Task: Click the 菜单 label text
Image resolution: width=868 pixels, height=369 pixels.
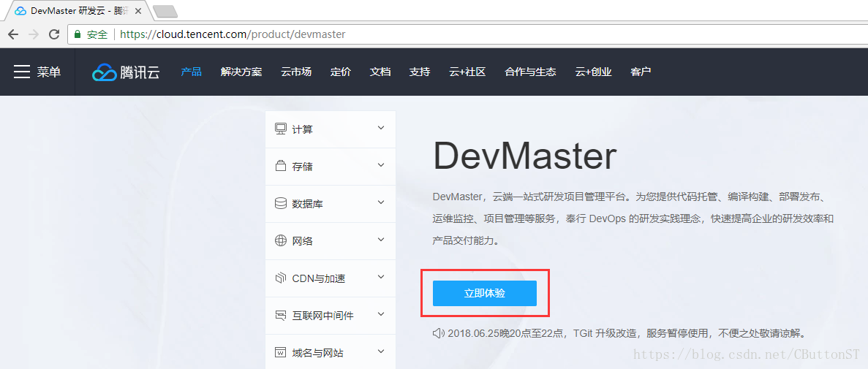Action: (49, 72)
